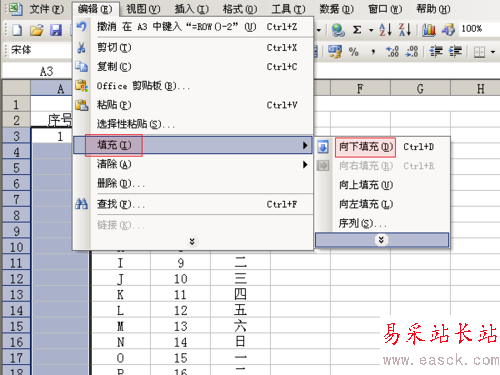Image resolution: width=500 pixels, height=375 pixels.
Task: Click the Save floppy disk icon
Action: click(56, 30)
